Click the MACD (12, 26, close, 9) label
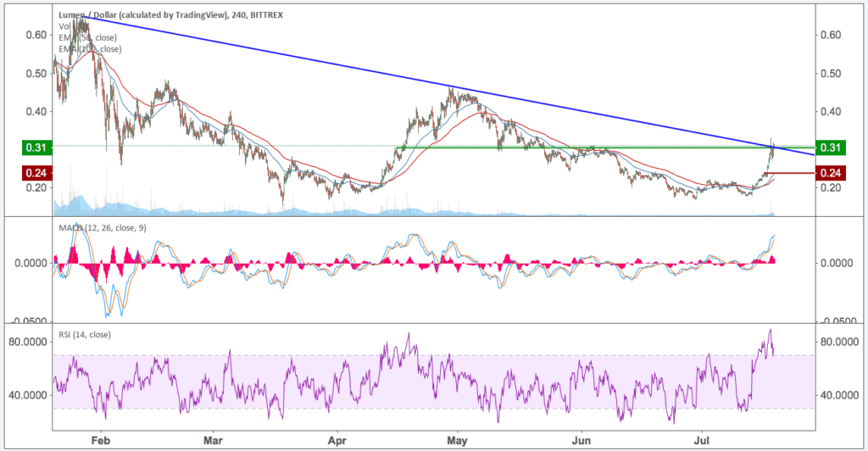The width and height of the screenshot is (868, 451). click(103, 227)
